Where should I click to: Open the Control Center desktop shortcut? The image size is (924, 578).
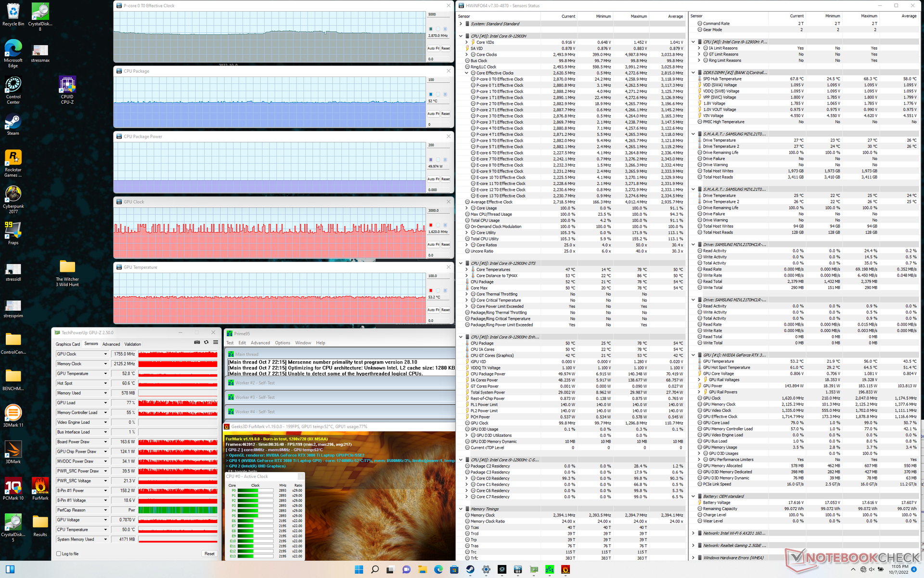coord(13,90)
